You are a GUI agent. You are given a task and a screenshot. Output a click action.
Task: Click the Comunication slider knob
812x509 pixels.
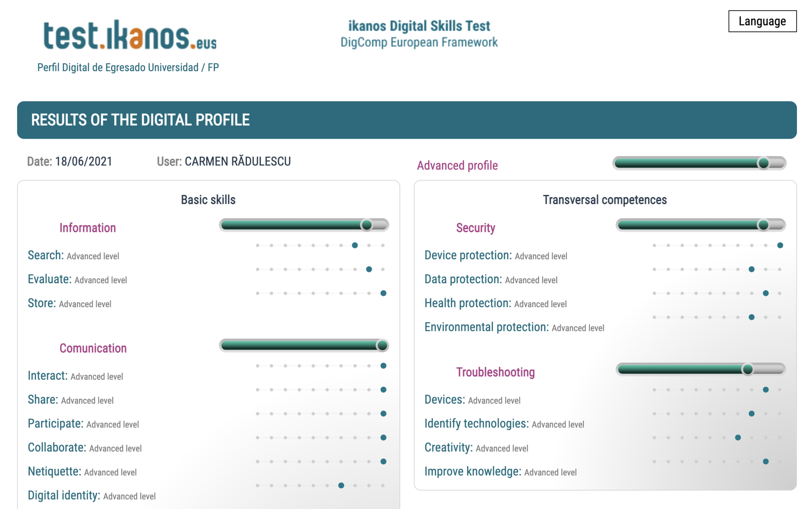click(x=382, y=345)
